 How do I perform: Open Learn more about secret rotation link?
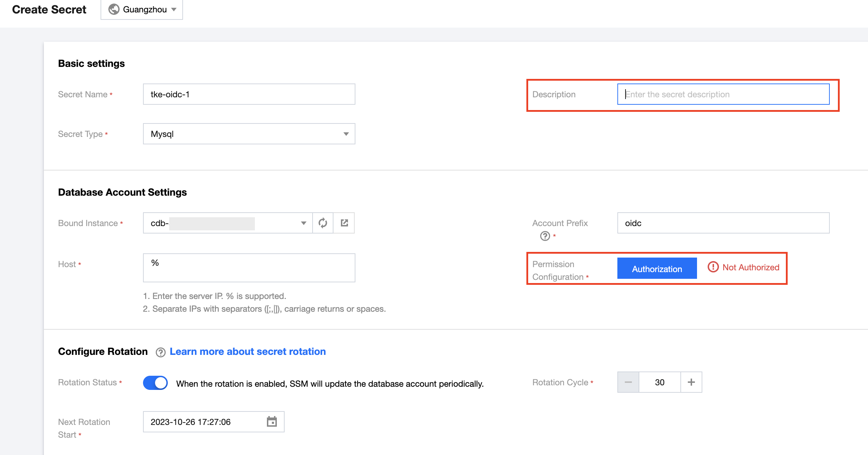click(x=247, y=352)
